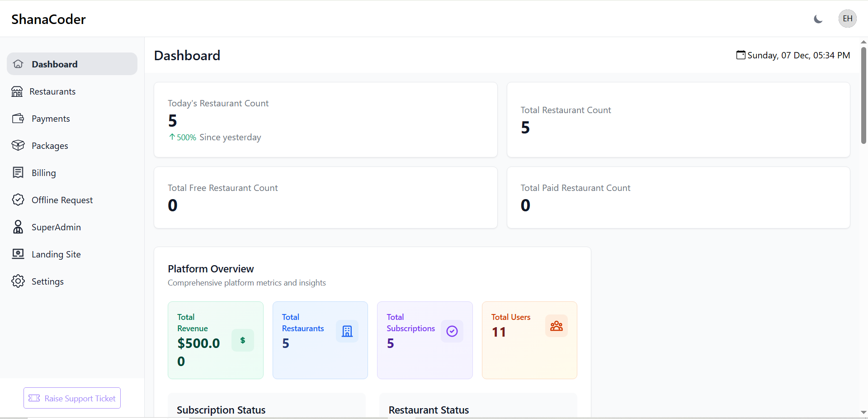The width and height of the screenshot is (868, 419).
Task: Click the Offline Request badge icon
Action: (x=18, y=200)
